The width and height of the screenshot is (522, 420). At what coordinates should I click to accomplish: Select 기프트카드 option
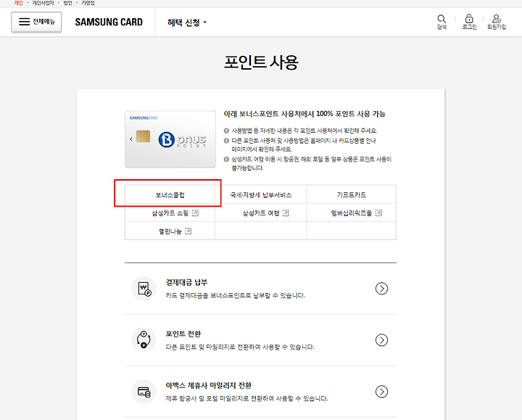(x=351, y=195)
